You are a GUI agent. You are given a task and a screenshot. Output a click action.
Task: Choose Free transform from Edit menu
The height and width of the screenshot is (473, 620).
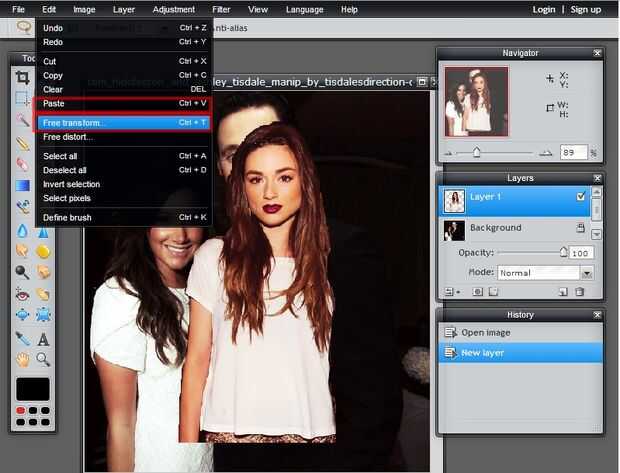click(x=124, y=123)
